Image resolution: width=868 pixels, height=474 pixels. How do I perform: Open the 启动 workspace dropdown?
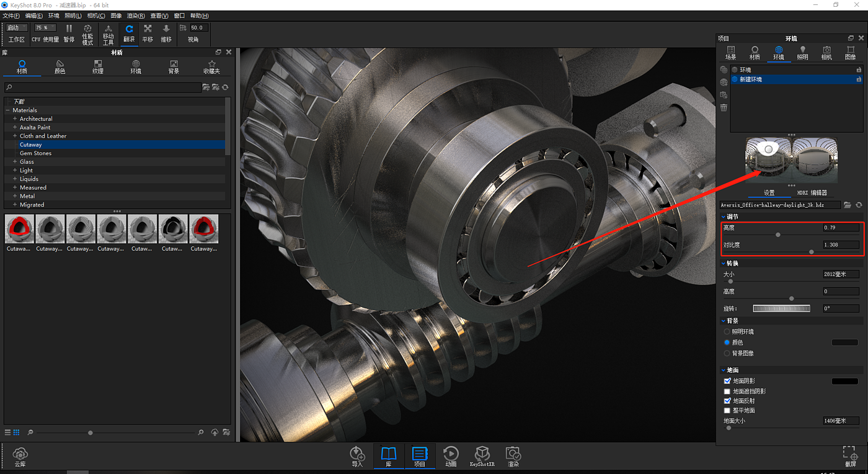17,28
